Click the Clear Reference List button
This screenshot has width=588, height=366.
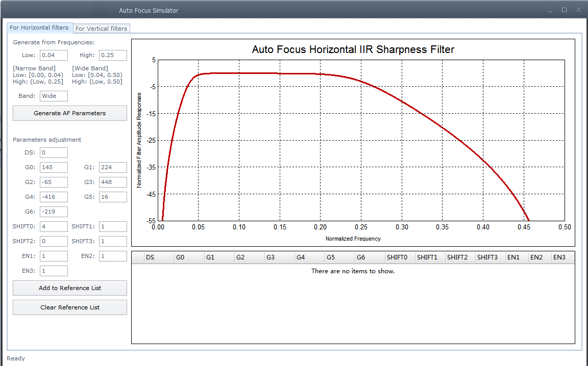[70, 307]
